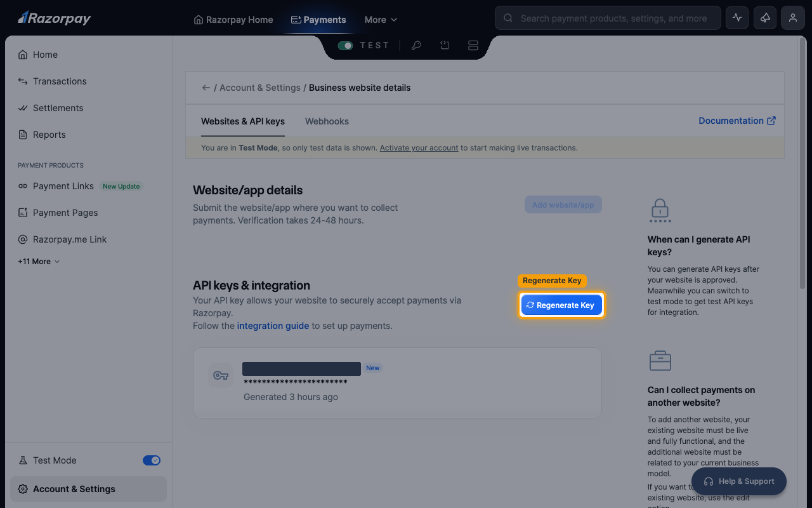Expand the More dropdown in top navigation
This screenshot has height=508, width=812.
381,20
